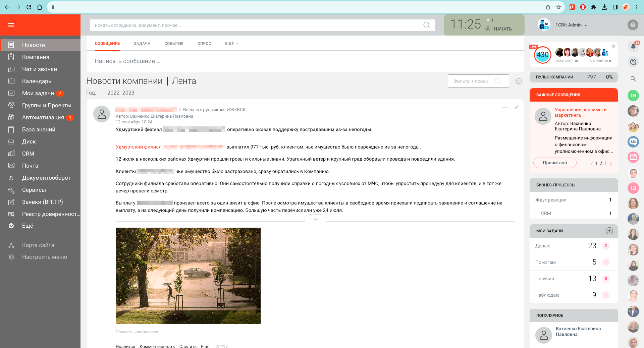644x348 pixels.
Task: Add a new task with plus icon
Action: click(609, 231)
